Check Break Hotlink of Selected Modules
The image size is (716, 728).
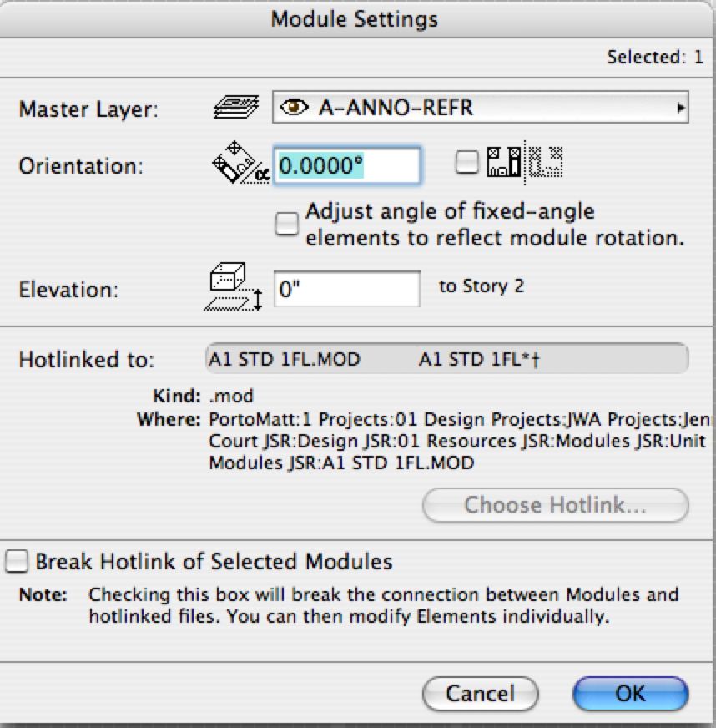click(15, 561)
